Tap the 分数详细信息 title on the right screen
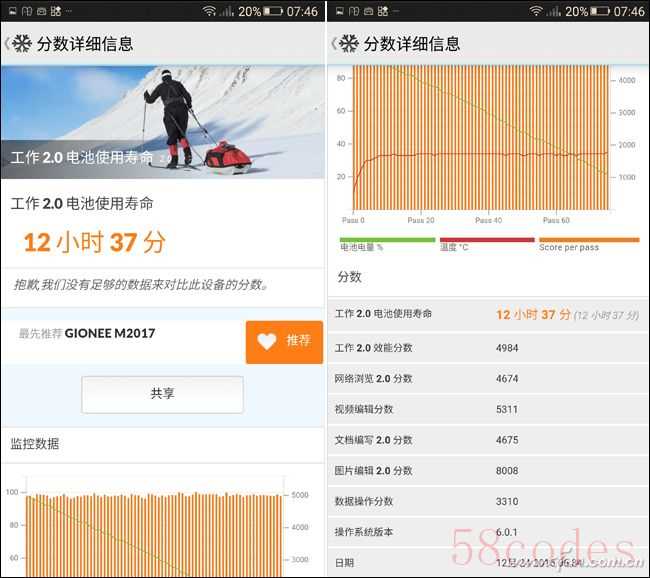Screen dimensions: 650x578 pyautogui.click(x=412, y=44)
